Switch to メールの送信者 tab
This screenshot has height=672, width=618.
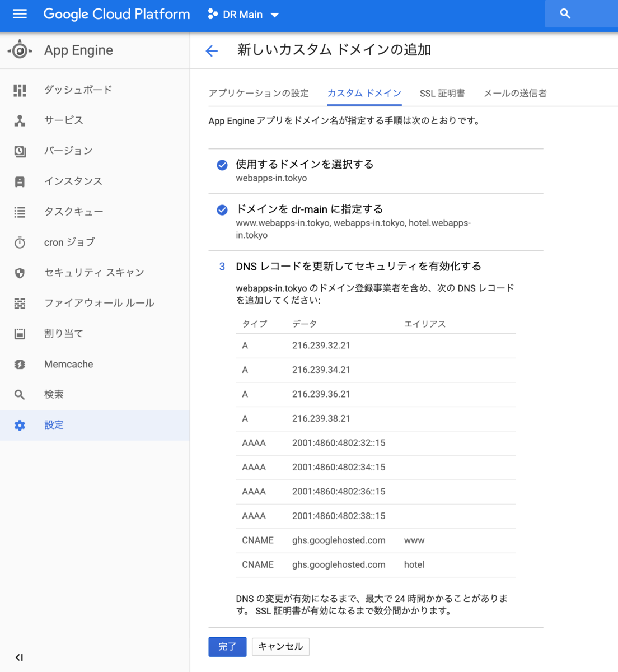click(x=515, y=93)
